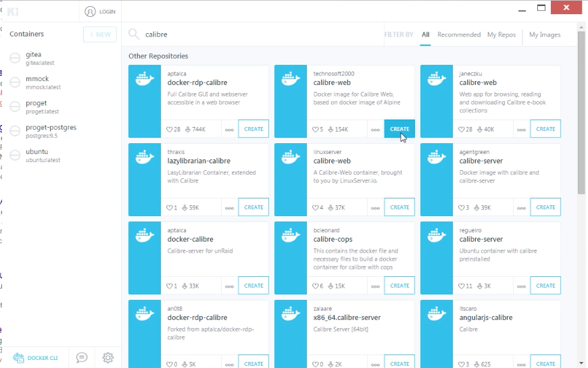Create container from agentgreen calibre-server
Screen dimensions: 588x368
(545, 207)
